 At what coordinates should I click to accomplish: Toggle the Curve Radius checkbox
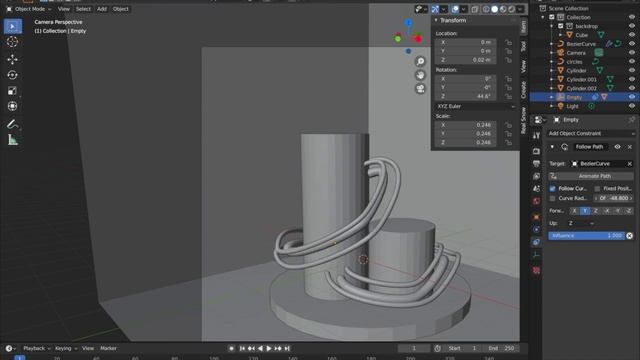(553, 198)
